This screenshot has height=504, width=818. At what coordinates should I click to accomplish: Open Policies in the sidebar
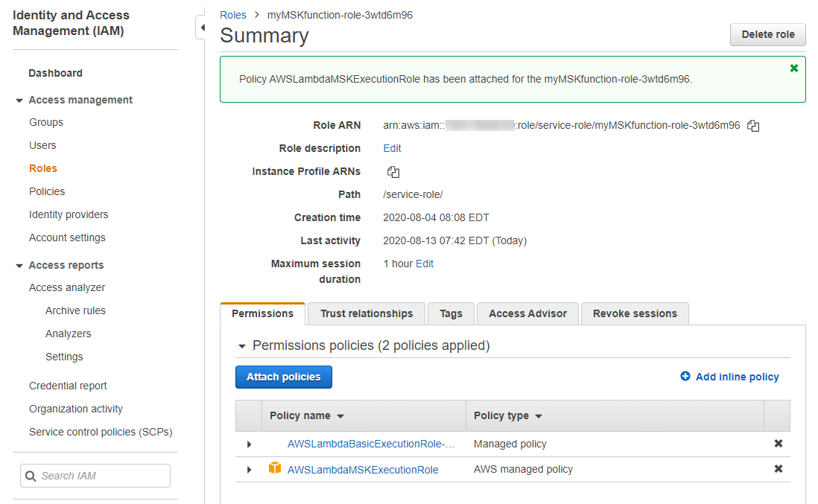[47, 191]
